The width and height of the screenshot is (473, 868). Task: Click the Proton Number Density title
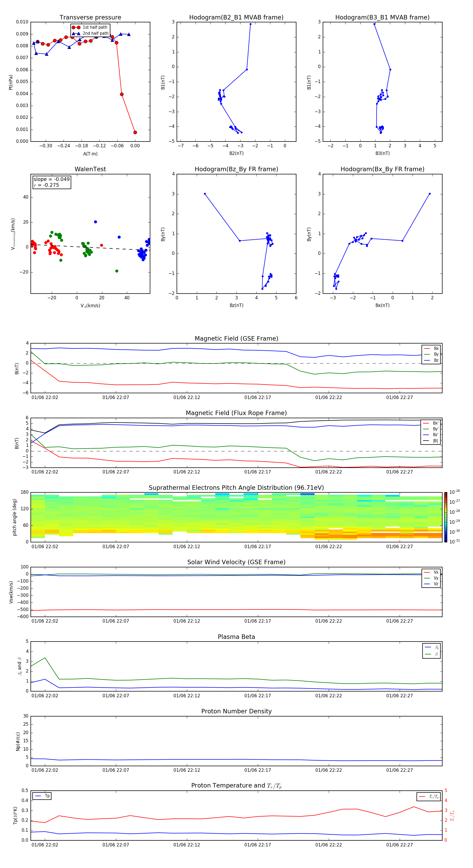[236, 711]
